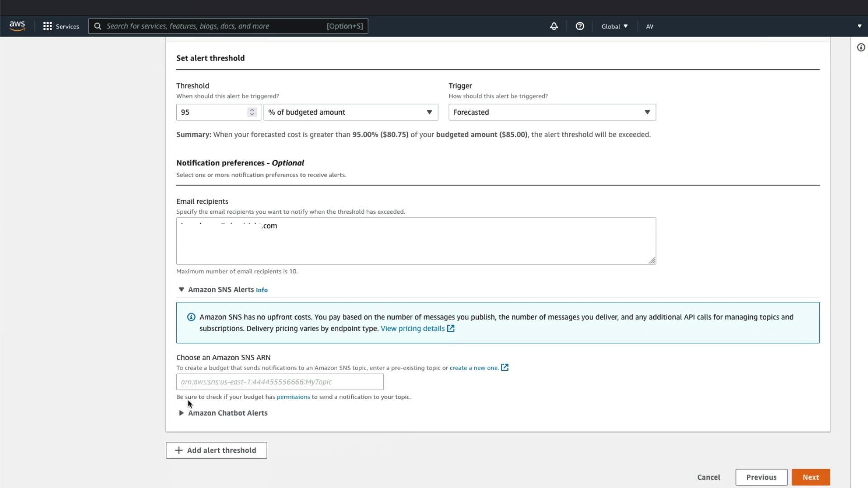Expand the Amazon Chatbot Alerts section

click(181, 413)
